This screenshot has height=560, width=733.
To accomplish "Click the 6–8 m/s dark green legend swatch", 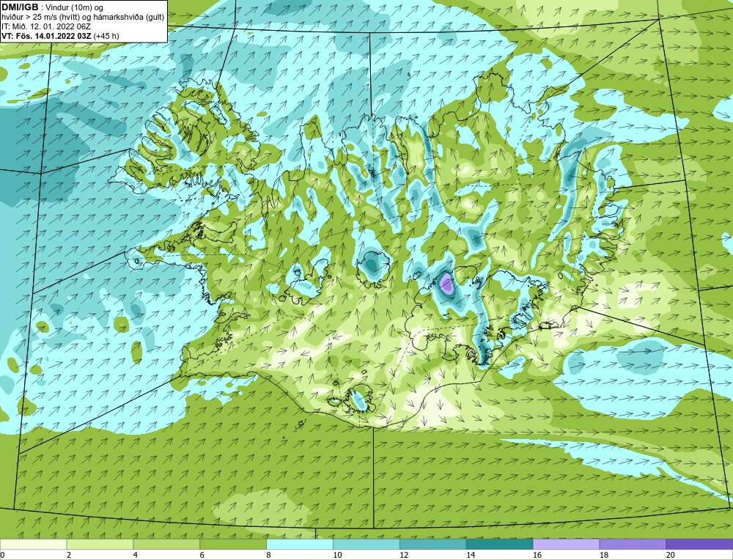I will [233, 544].
